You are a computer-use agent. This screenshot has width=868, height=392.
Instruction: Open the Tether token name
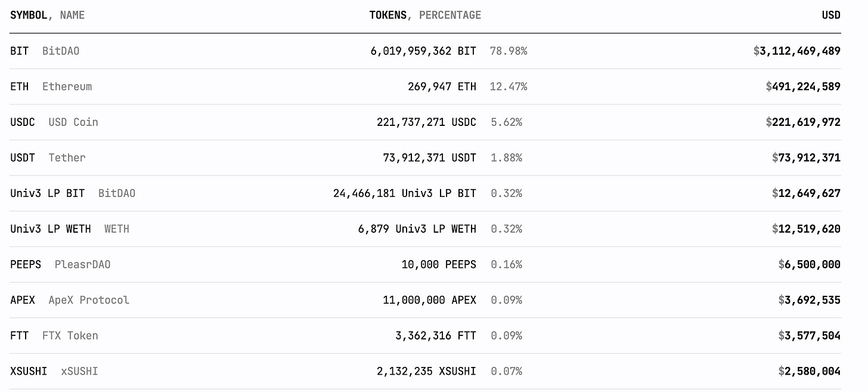[x=67, y=158]
